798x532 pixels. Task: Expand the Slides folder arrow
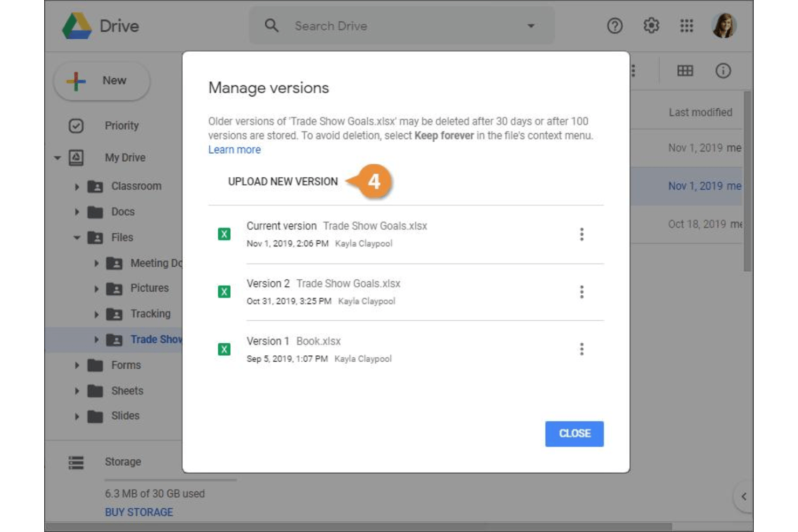click(x=77, y=416)
